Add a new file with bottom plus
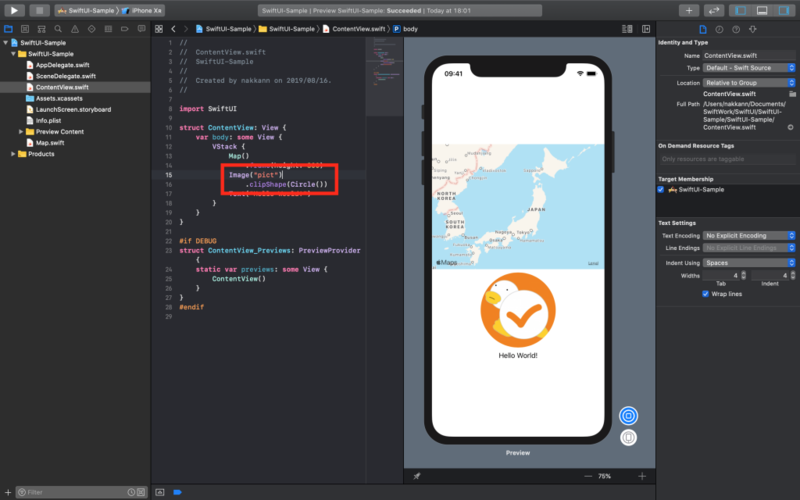The width and height of the screenshot is (800, 500). (x=8, y=492)
